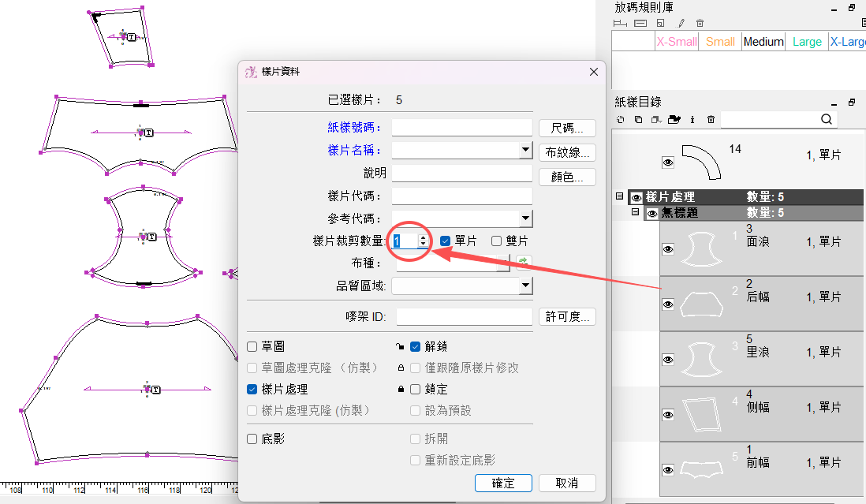Click the trash icon in 放碼規則庫 toolbar
The width and height of the screenshot is (866, 504).
pos(700,23)
